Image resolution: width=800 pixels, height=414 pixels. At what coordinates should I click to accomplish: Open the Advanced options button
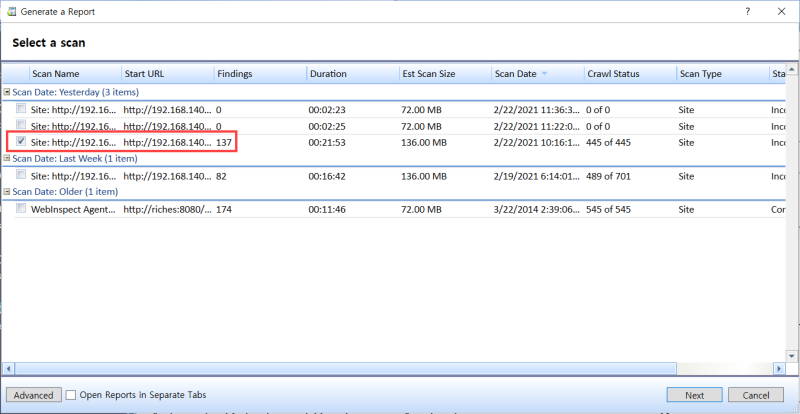tap(33, 395)
